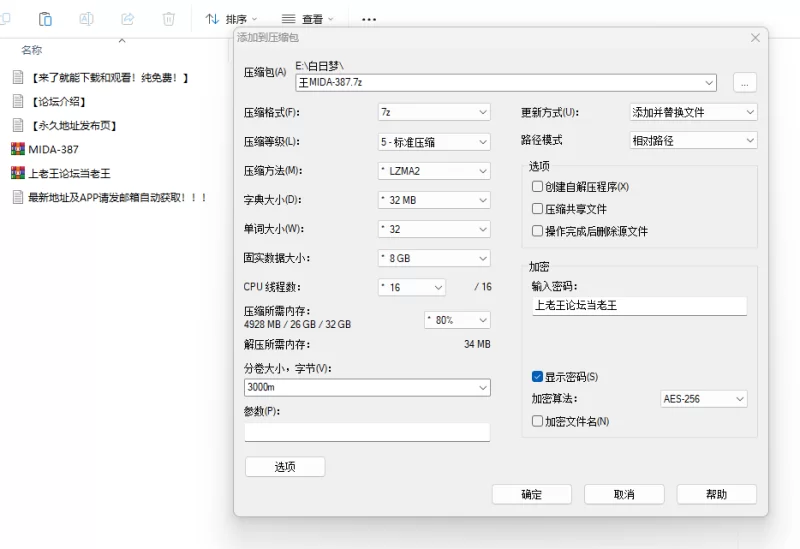800x549 pixels.
Task: Click the browse '...' button for archive path
Action: 744,83
